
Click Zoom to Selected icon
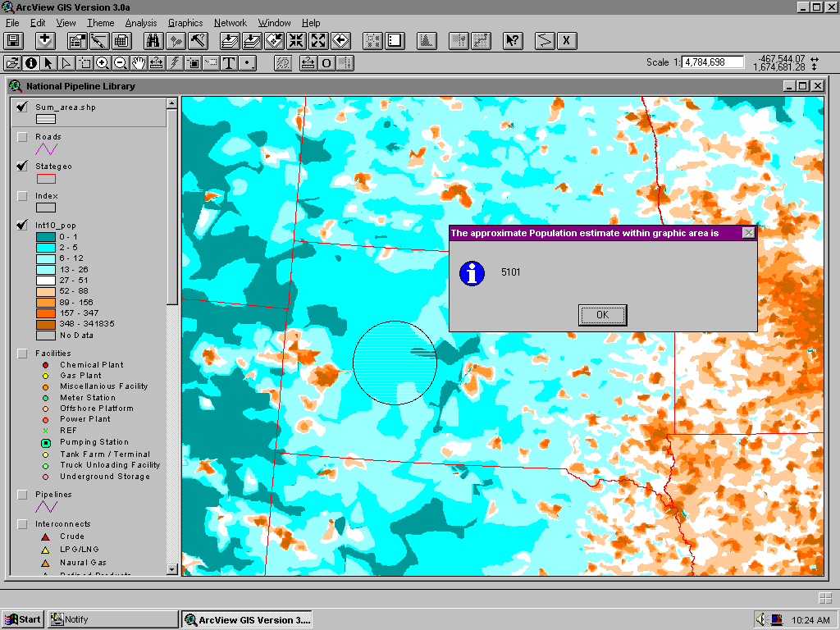pos(274,41)
